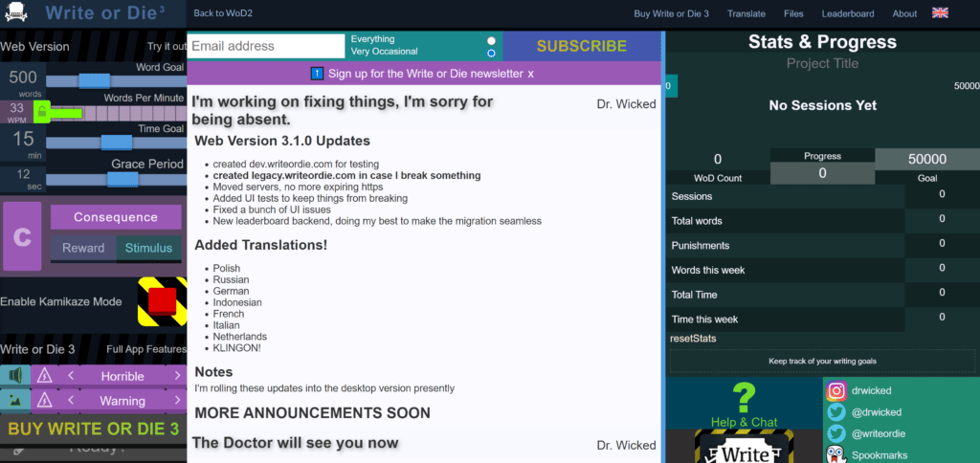Image resolution: width=980 pixels, height=463 pixels.
Task: Click the Write or Die 3 title
Action: (x=105, y=12)
